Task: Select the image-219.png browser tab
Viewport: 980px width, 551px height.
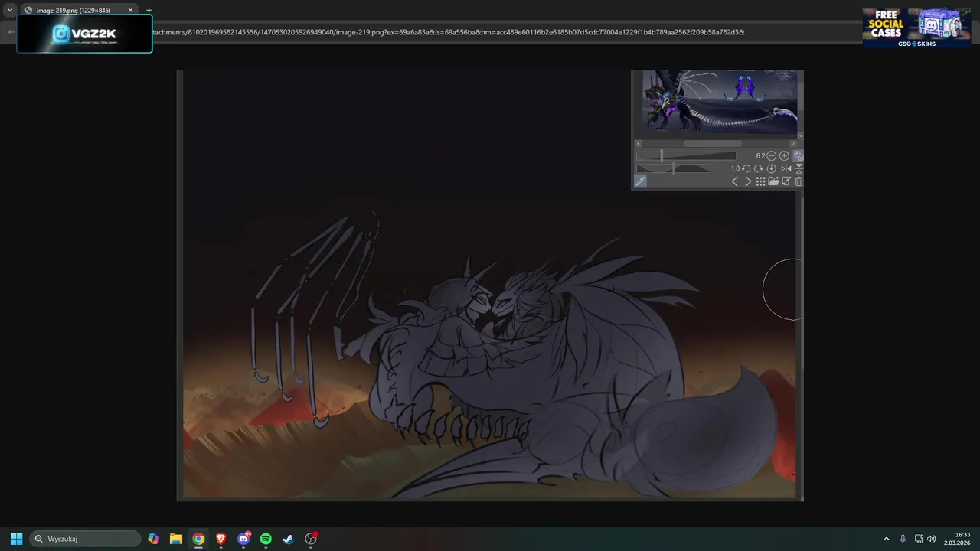Action: [x=79, y=10]
